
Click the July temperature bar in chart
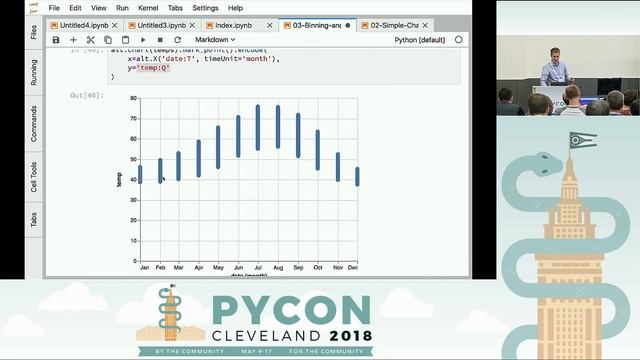258,128
